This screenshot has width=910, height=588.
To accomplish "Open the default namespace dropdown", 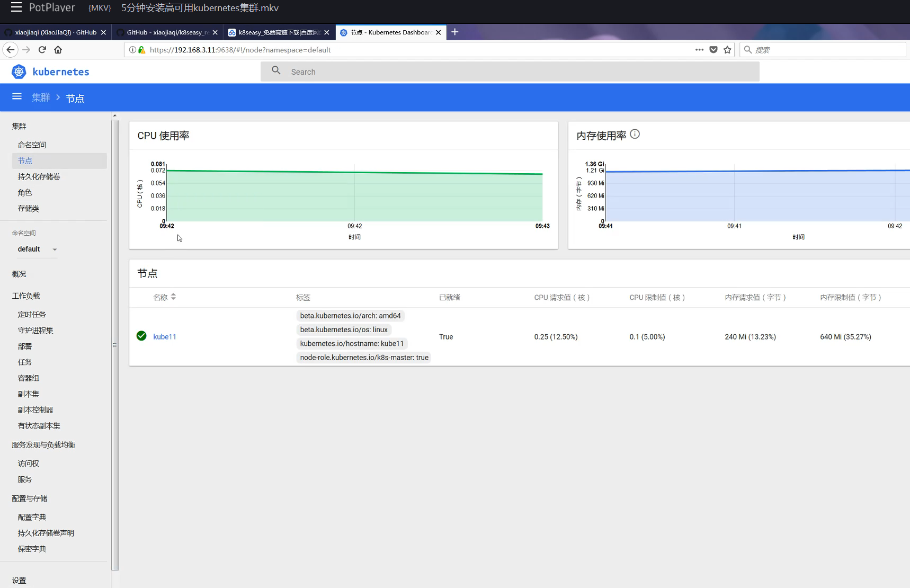I will (37, 249).
